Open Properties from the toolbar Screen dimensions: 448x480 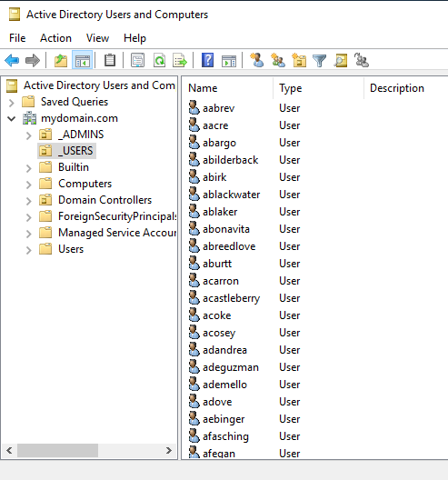pos(138,60)
